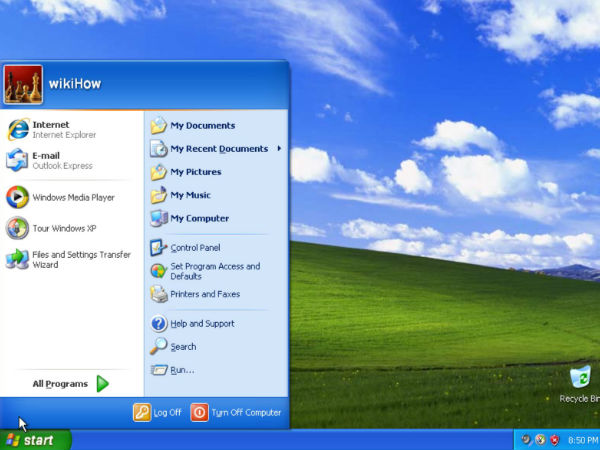Select the My Pictures menu label
Viewport: 600px width, 450px height.
196,172
